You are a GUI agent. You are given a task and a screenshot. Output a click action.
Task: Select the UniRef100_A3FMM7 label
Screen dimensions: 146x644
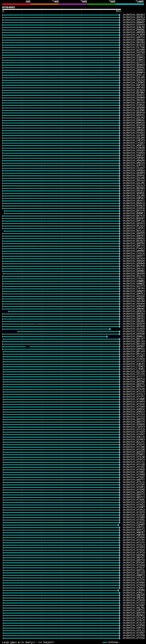133,525
